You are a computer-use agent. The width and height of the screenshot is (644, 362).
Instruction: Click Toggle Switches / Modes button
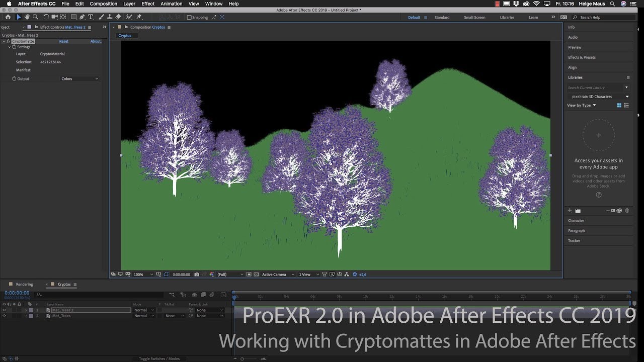[x=159, y=358]
